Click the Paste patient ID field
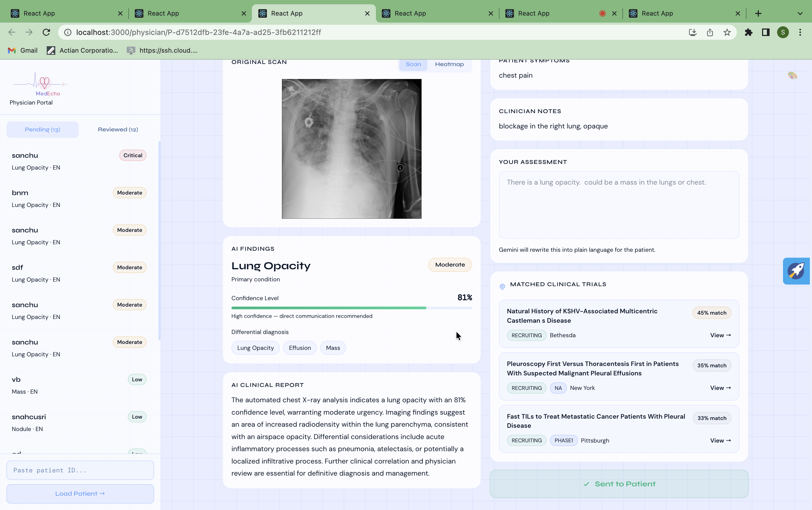The width and height of the screenshot is (812, 510). point(80,470)
